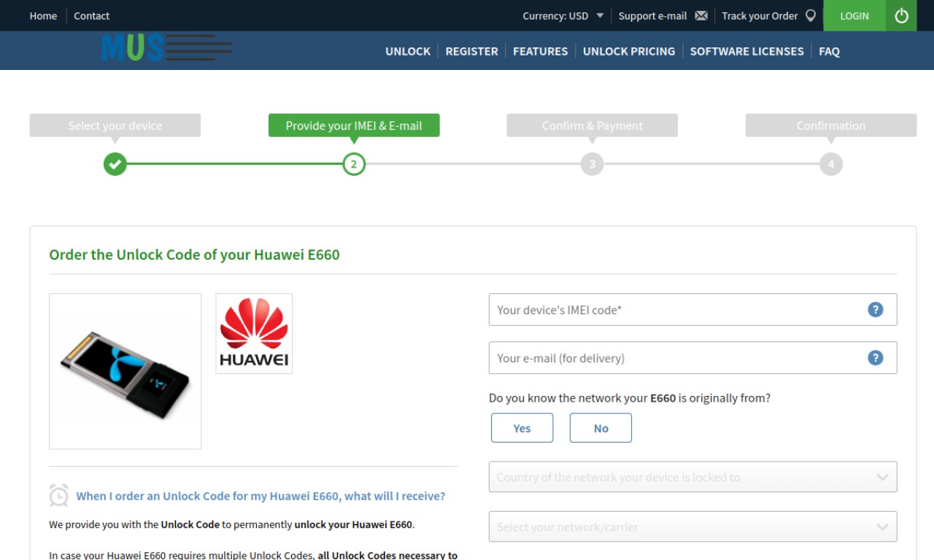Open the FAQ menu item
934x560 pixels.
tap(829, 51)
